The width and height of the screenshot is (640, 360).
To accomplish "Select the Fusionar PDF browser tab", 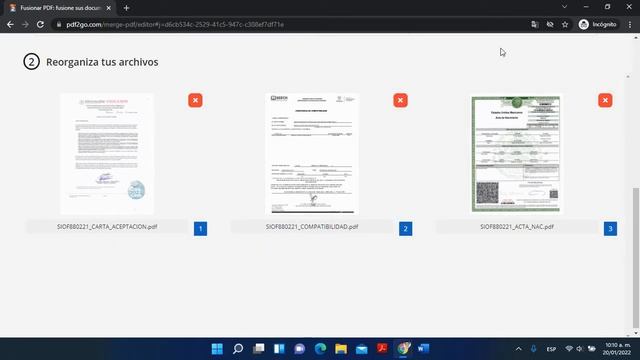I will click(60, 8).
